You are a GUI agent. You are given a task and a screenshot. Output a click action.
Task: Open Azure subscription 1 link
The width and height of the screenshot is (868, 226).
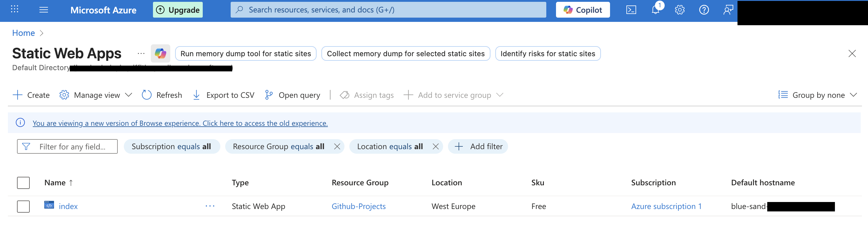(666, 207)
